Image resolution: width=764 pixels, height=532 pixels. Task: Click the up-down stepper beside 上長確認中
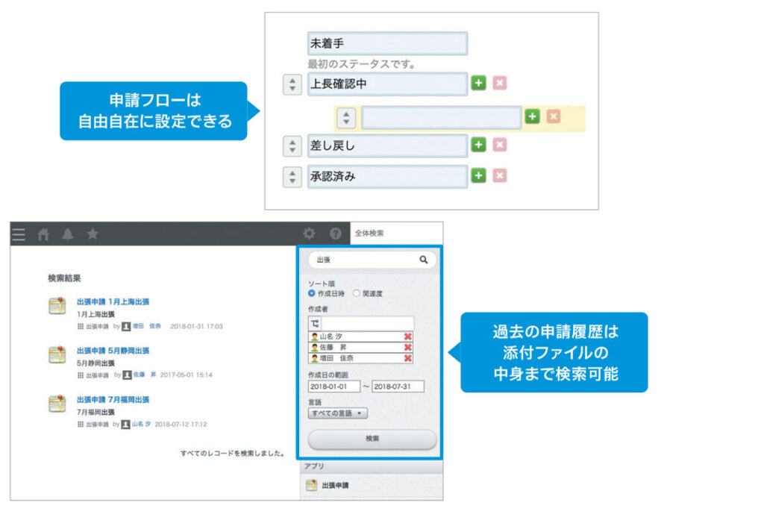[x=292, y=84]
